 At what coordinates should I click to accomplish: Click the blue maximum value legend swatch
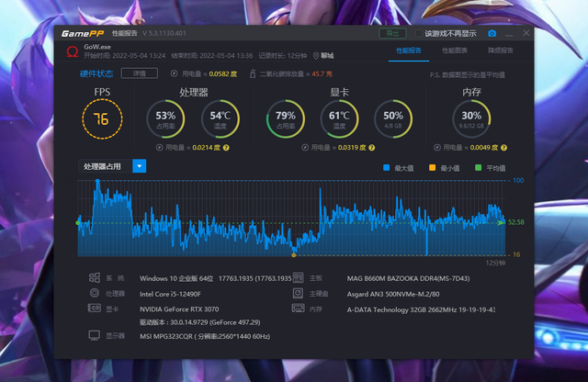(x=386, y=167)
